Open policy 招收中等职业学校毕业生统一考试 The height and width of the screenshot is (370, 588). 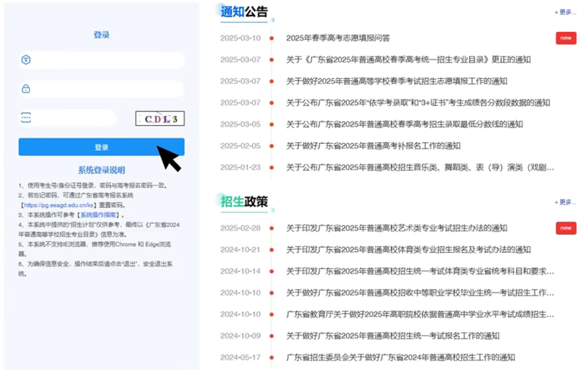[x=420, y=293]
